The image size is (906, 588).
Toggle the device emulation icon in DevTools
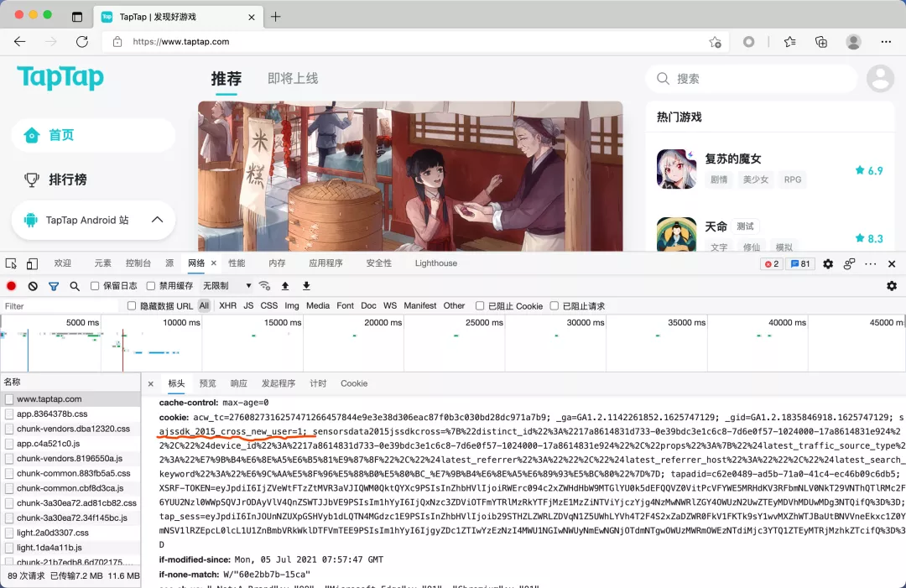click(31, 263)
